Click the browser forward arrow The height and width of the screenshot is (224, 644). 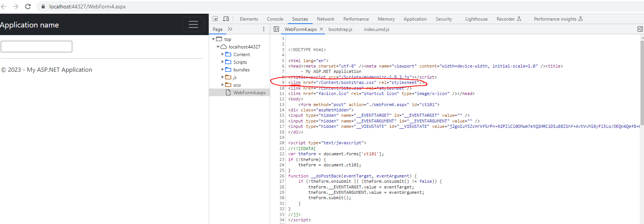click(x=16, y=6)
